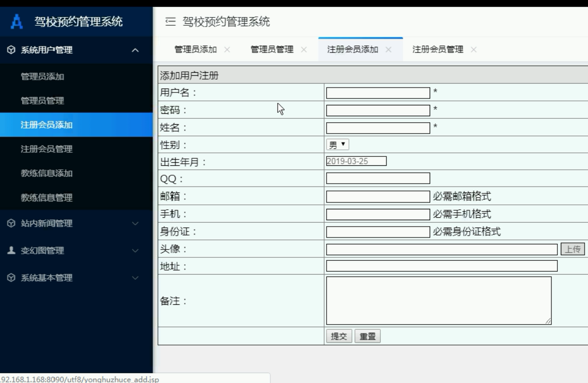Click the 提交 submit button
This screenshot has height=383, width=588.
coord(339,336)
